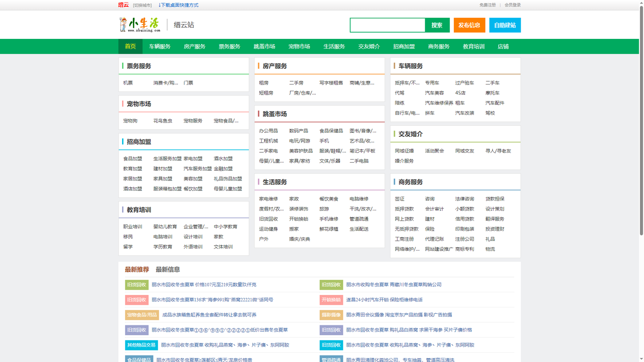Viewport: 644px width, 362px height.
Task: Click the search input field
Action: tap(387, 25)
